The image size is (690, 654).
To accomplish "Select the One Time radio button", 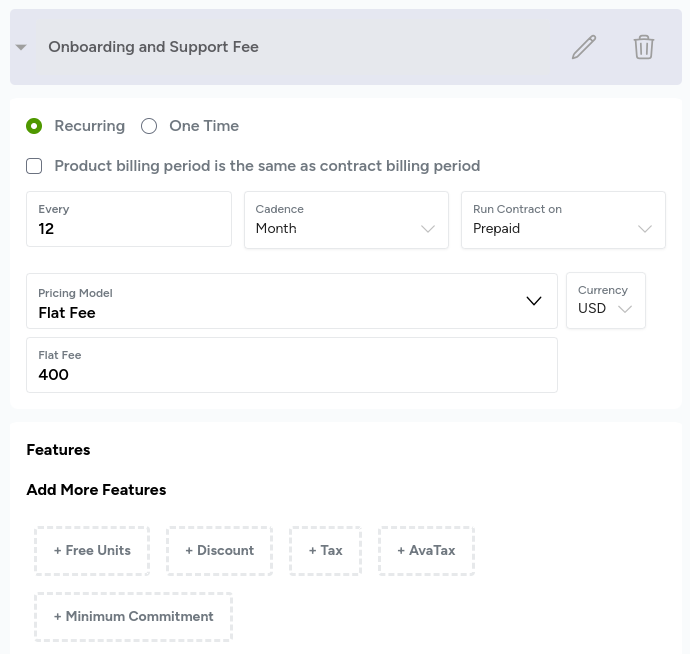I will tap(149, 126).
